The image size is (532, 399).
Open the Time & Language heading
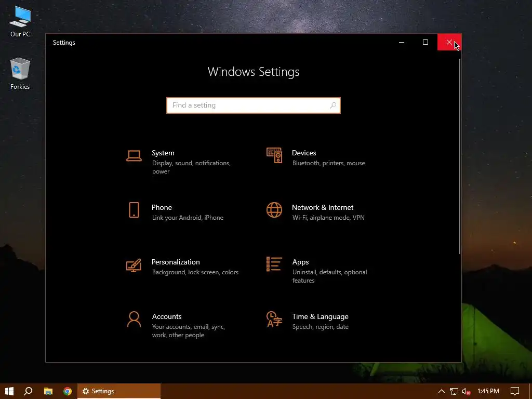click(320, 316)
